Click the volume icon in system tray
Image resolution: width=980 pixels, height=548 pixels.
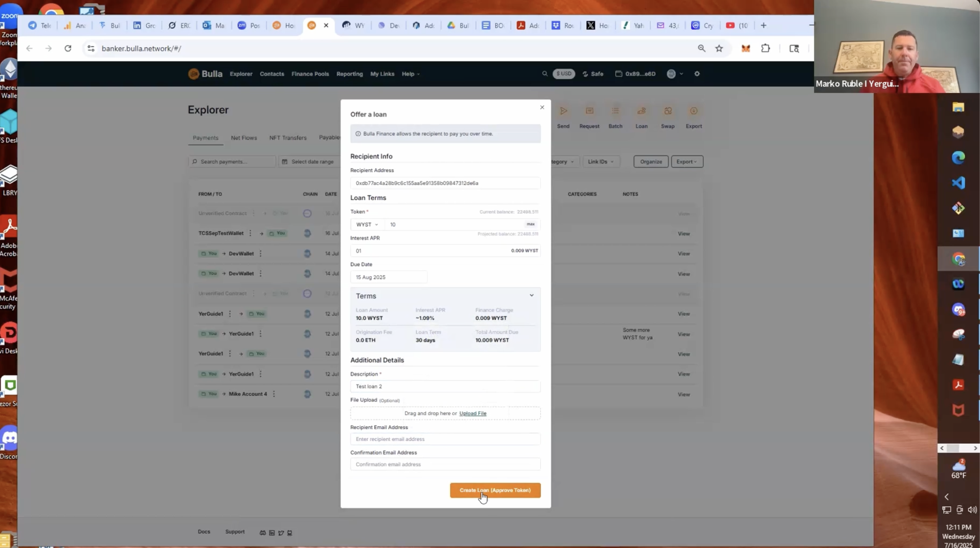click(972, 509)
